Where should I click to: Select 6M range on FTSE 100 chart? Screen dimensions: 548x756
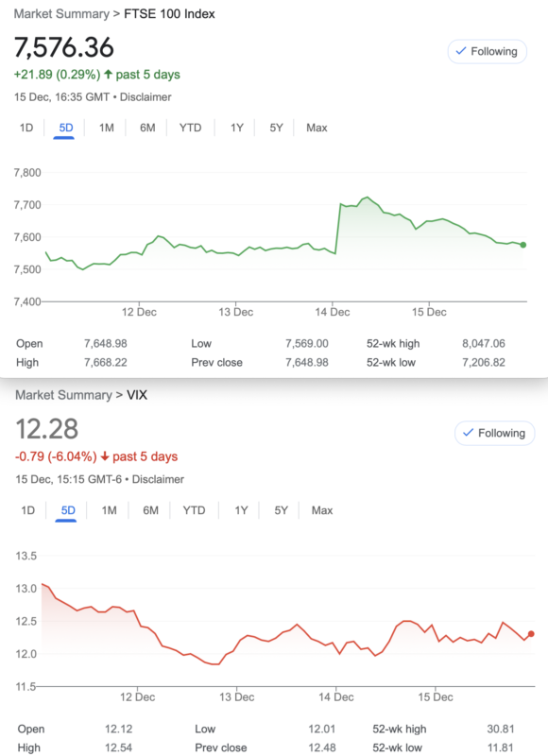[x=147, y=128]
